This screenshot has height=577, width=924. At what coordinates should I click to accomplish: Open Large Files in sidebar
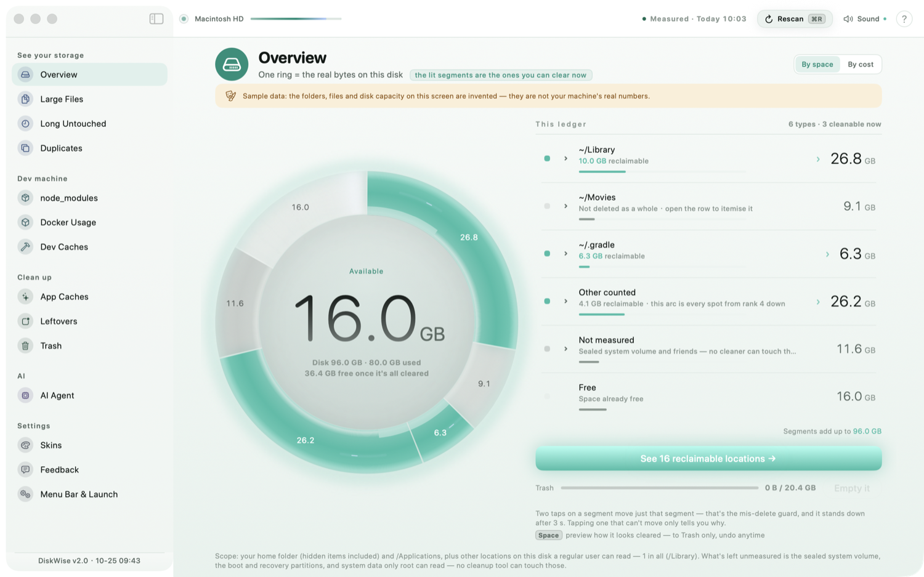(x=89, y=99)
